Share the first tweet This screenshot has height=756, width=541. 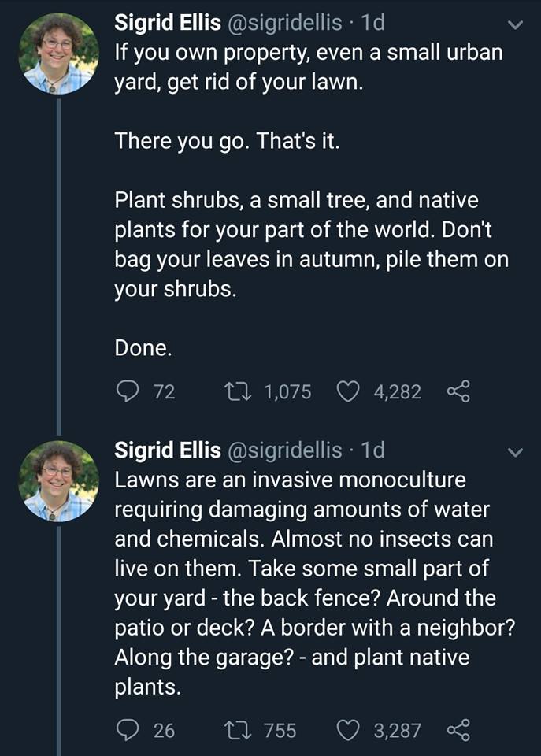(458, 391)
